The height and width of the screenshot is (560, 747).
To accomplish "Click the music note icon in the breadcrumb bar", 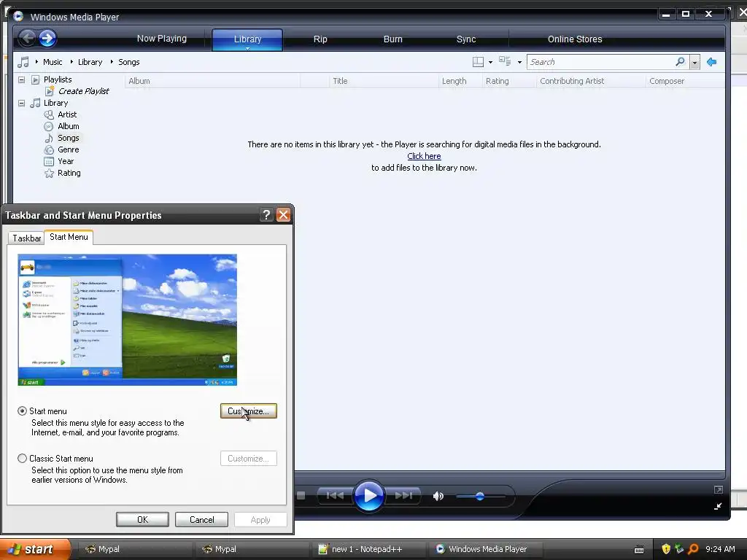I will click(x=23, y=62).
